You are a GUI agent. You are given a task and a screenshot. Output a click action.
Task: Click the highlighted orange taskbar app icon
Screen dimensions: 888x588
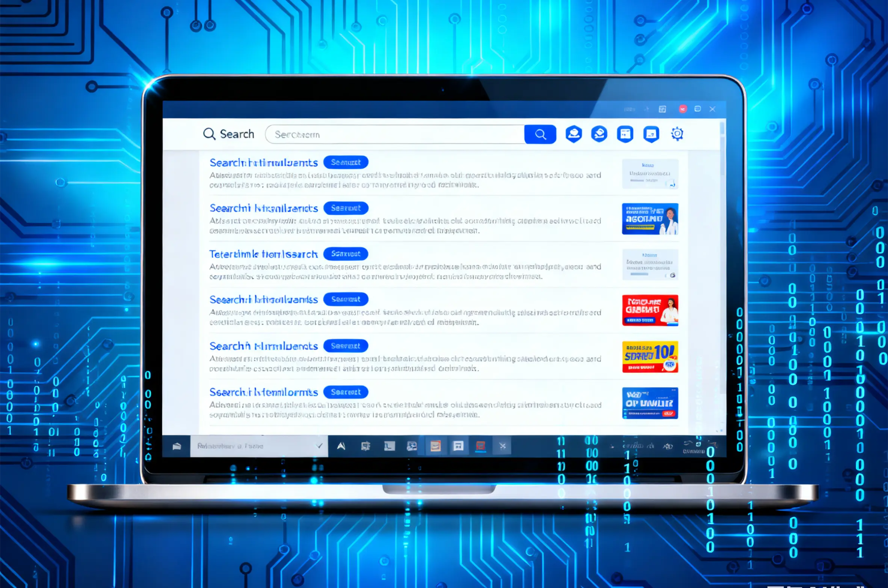click(435, 446)
